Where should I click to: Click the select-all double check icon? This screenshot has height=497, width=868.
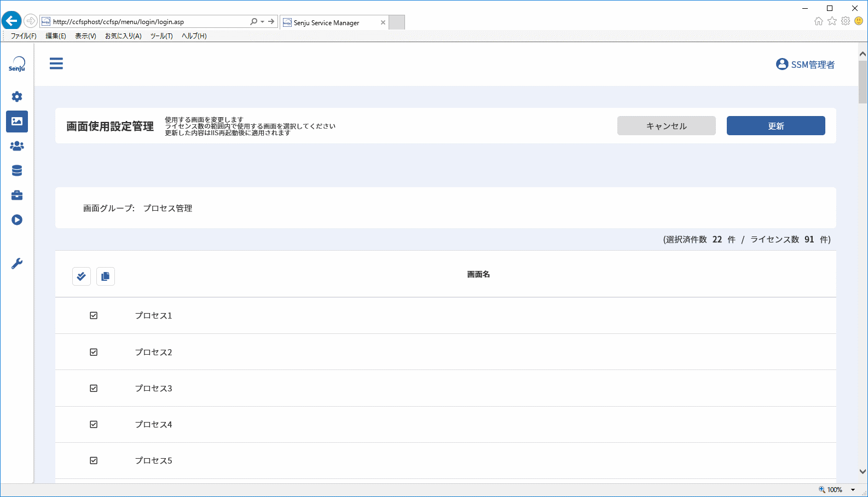82,276
